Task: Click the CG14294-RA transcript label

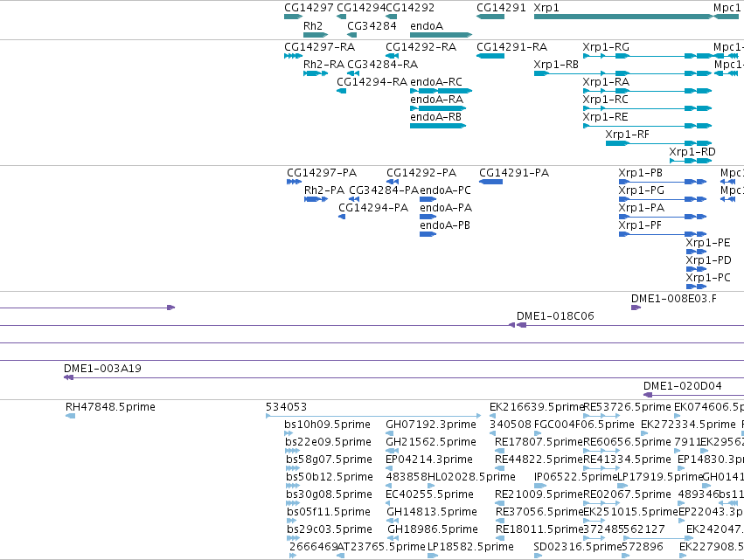Action: pyautogui.click(x=372, y=82)
